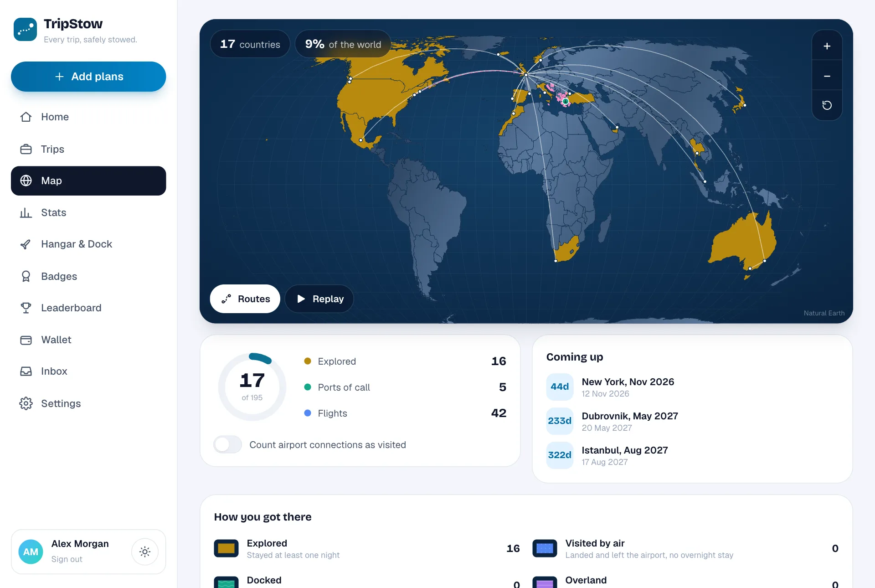Toggle the Routes button on map
Screen dimensions: 875x588
[245, 299]
